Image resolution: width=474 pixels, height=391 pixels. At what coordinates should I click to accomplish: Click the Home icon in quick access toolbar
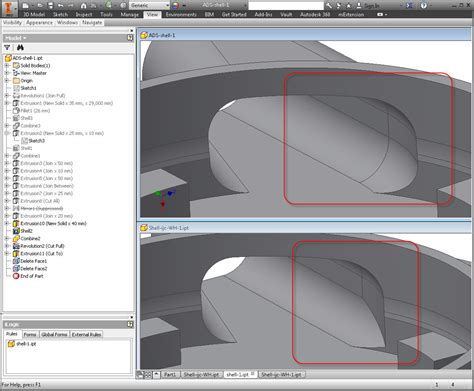point(84,6)
